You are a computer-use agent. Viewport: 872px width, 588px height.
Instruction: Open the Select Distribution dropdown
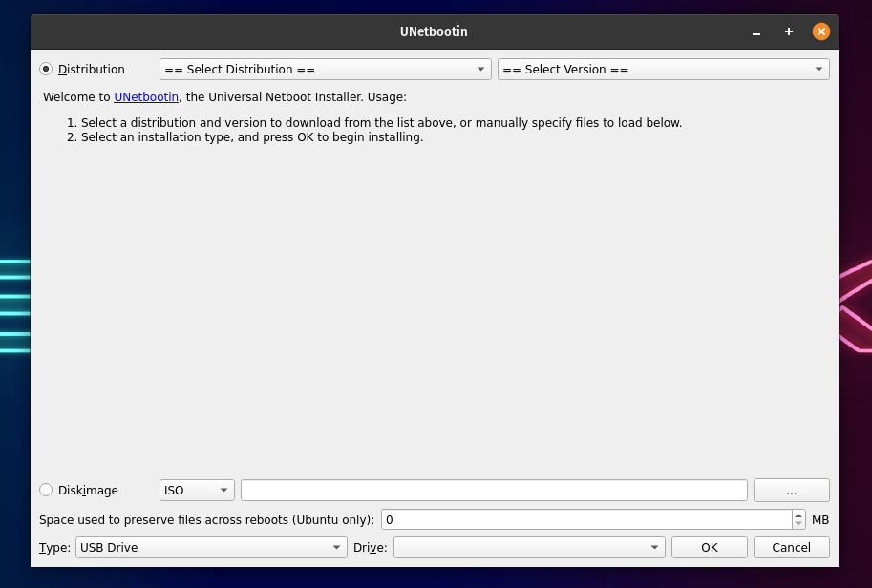(325, 69)
